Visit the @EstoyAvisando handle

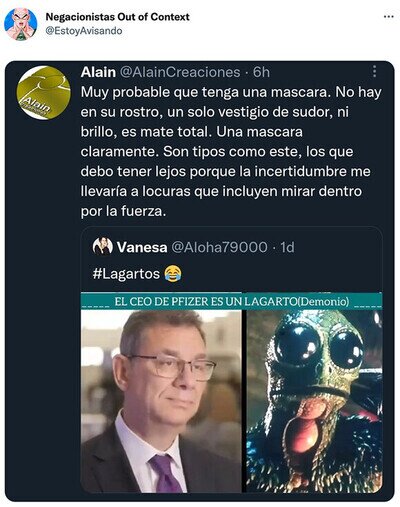pyautogui.click(x=84, y=31)
